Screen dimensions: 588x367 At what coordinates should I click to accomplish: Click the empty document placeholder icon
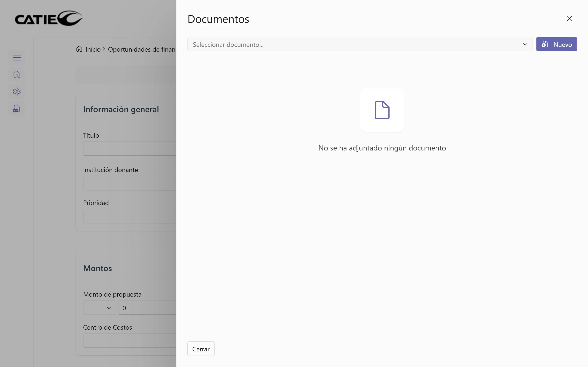coord(382,110)
